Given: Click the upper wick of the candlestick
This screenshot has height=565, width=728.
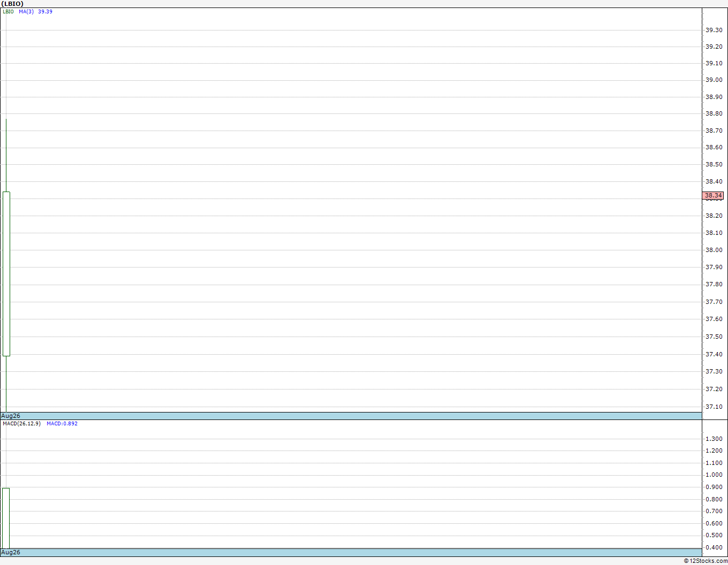Looking at the screenshot, I should click(6, 155).
